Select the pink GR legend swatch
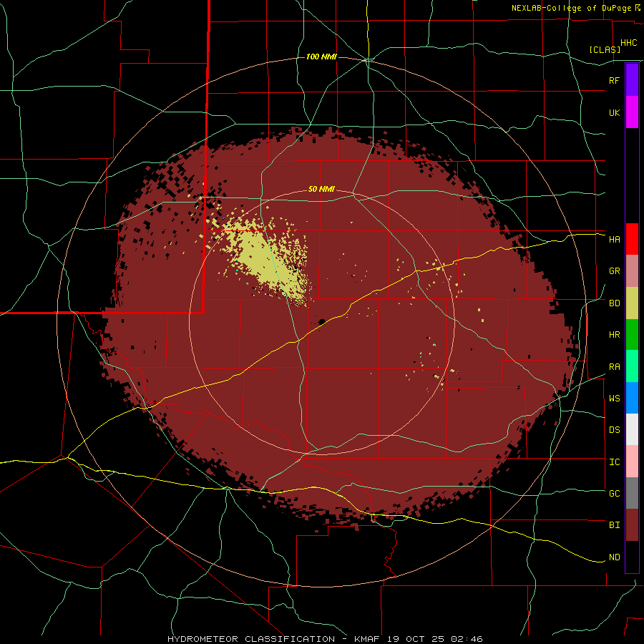The image size is (644, 644). point(632,271)
